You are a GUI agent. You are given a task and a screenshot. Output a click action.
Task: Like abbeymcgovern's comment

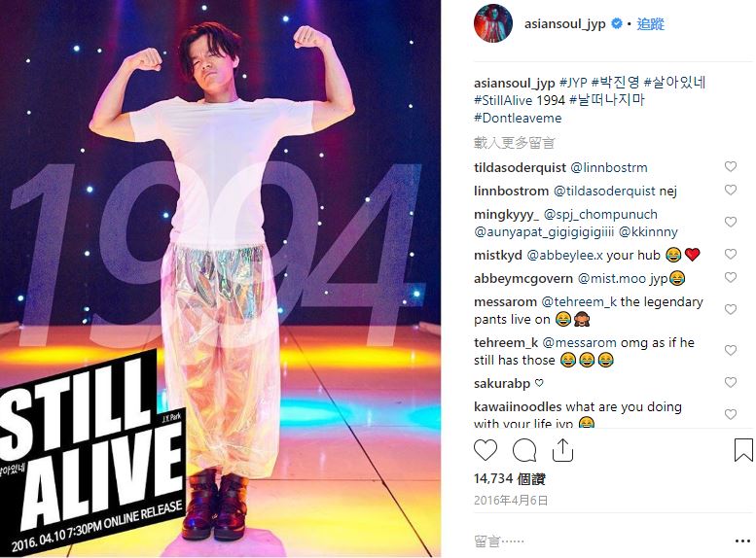(731, 278)
